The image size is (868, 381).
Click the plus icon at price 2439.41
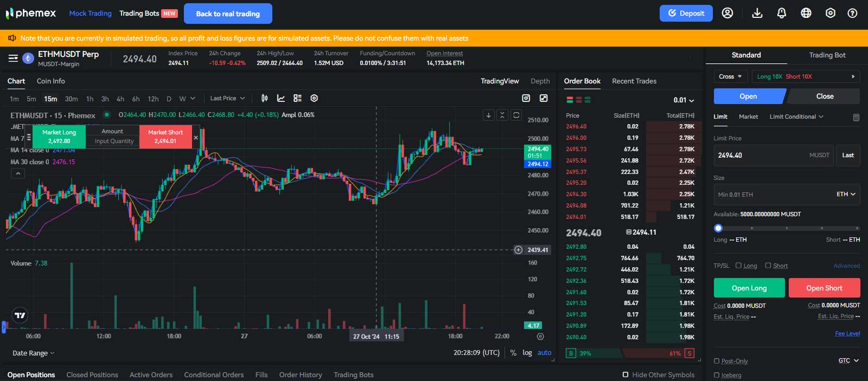(518, 250)
